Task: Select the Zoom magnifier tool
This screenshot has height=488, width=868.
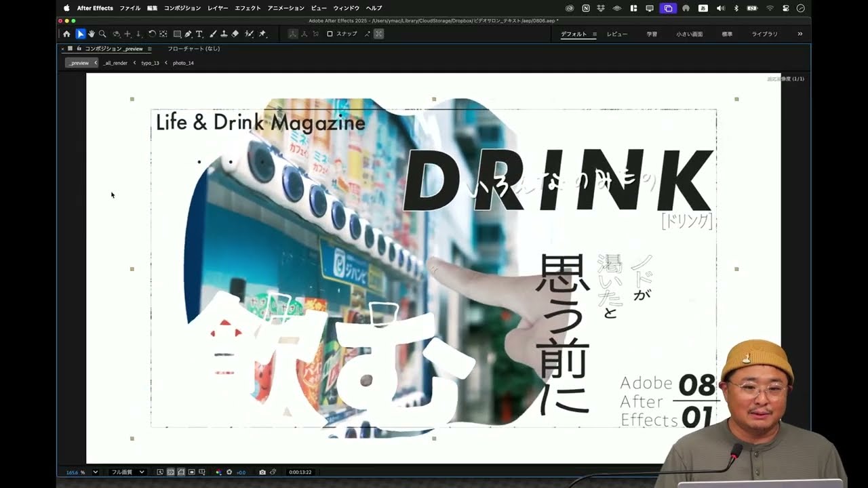Action: (x=102, y=34)
